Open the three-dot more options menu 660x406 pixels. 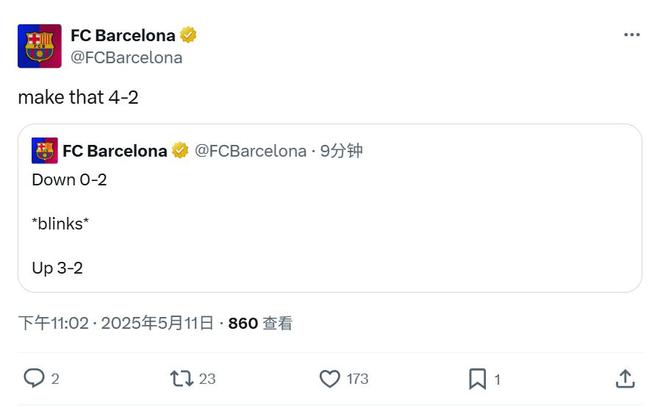pos(631,35)
